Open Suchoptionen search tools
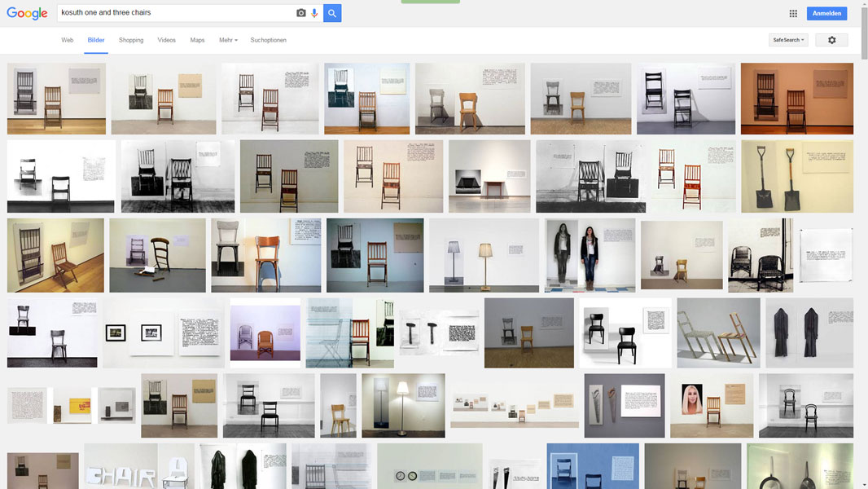Image resolution: width=868 pixels, height=489 pixels. (x=268, y=40)
